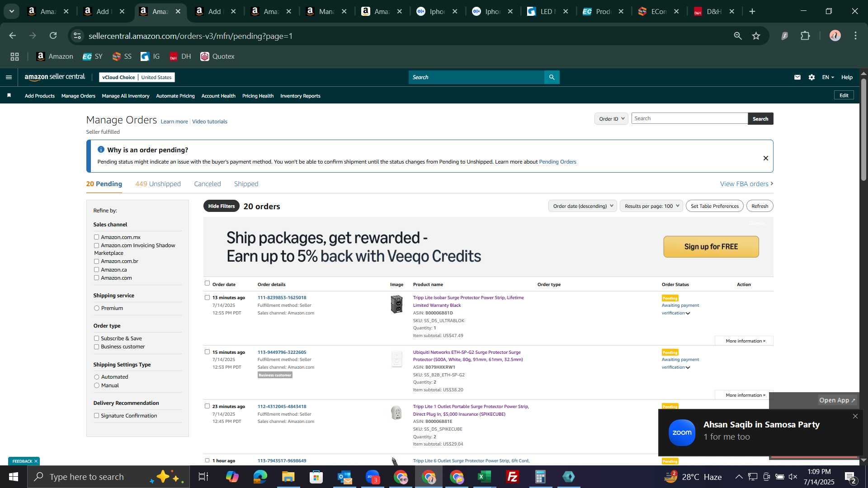Tick the select-all orders checkbox

(207, 283)
